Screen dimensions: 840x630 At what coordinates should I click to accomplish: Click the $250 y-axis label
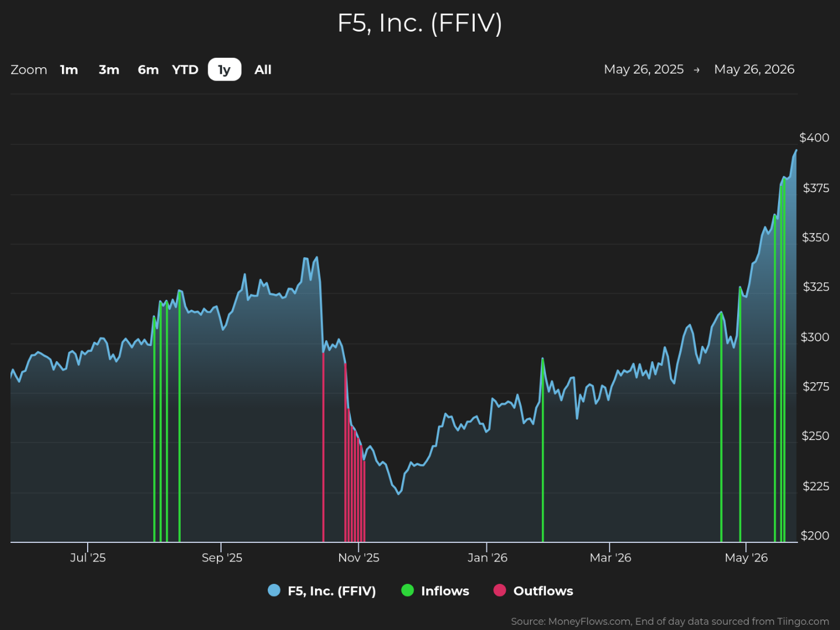coord(815,436)
